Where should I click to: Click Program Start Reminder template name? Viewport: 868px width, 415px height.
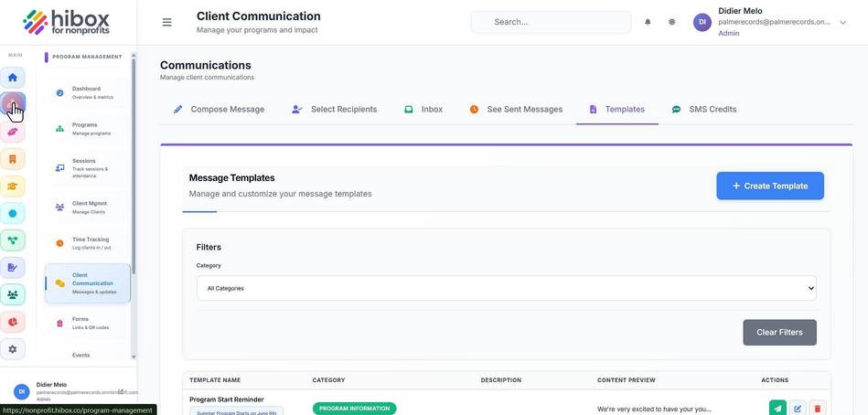click(x=227, y=399)
